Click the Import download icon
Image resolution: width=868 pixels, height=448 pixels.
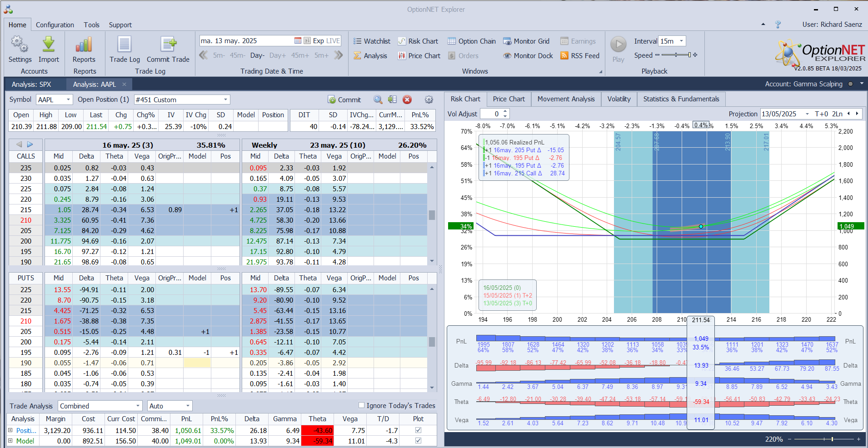point(49,45)
